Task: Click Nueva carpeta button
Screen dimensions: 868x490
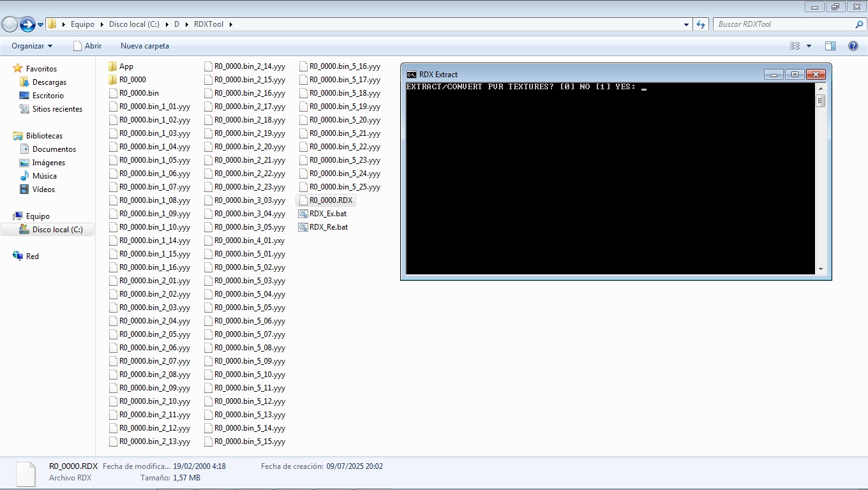Action: (145, 46)
